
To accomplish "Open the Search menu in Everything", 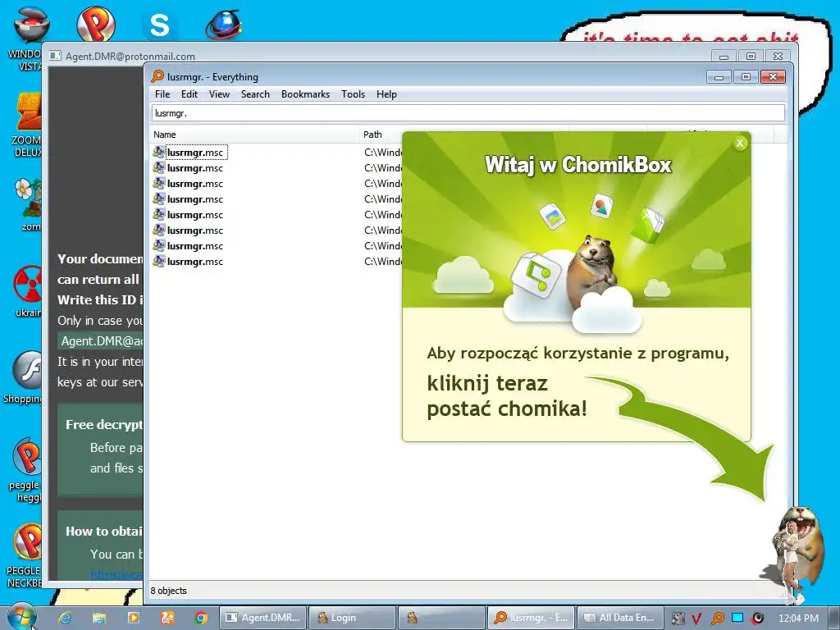I will [255, 94].
